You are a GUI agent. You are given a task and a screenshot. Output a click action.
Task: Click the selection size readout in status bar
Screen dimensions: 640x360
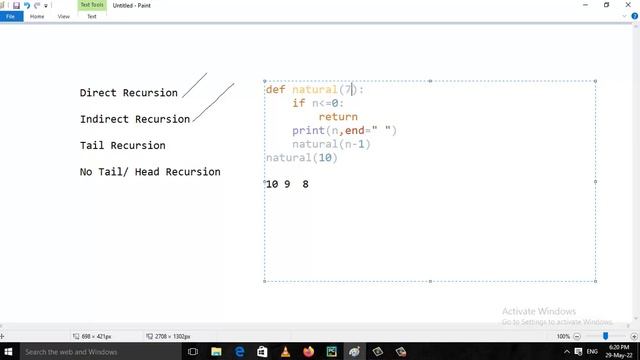92,336
